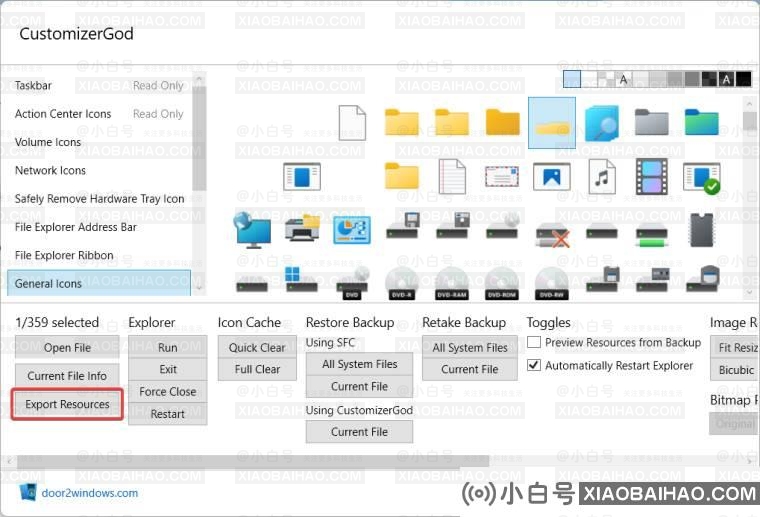Click All System Files under Using SFC
This screenshot has height=517, width=760.
[x=359, y=364]
